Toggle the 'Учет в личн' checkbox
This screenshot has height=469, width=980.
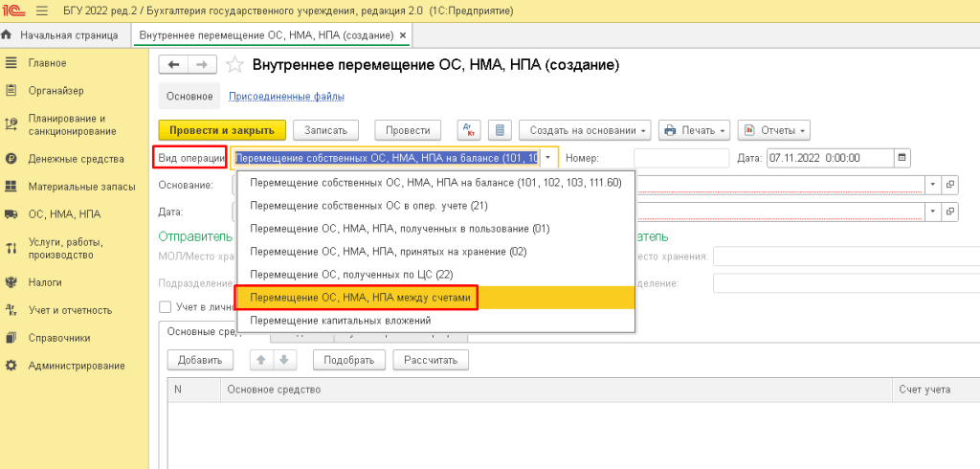[x=166, y=307]
